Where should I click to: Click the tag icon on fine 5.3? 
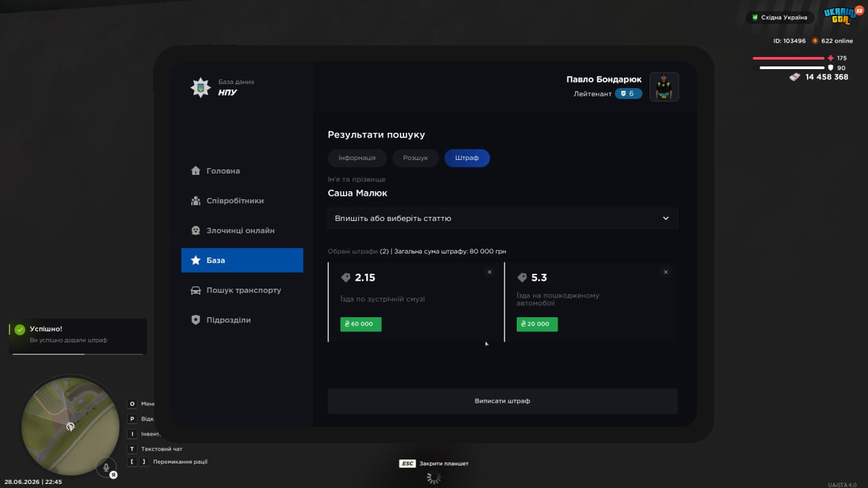coord(522,277)
